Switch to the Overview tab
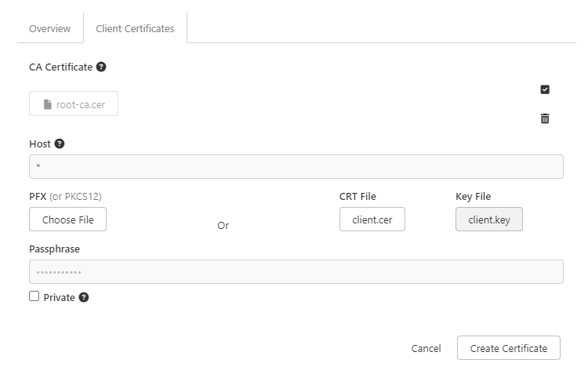Image resolution: width=588 pixels, height=392 pixels. [49, 29]
